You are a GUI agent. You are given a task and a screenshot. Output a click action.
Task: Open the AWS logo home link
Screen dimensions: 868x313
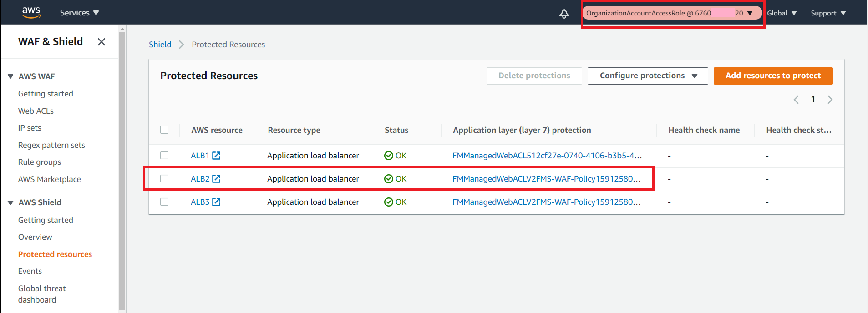(x=31, y=13)
